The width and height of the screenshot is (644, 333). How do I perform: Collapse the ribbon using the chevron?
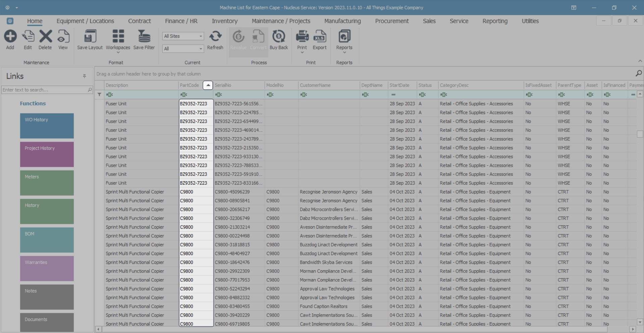(640, 61)
